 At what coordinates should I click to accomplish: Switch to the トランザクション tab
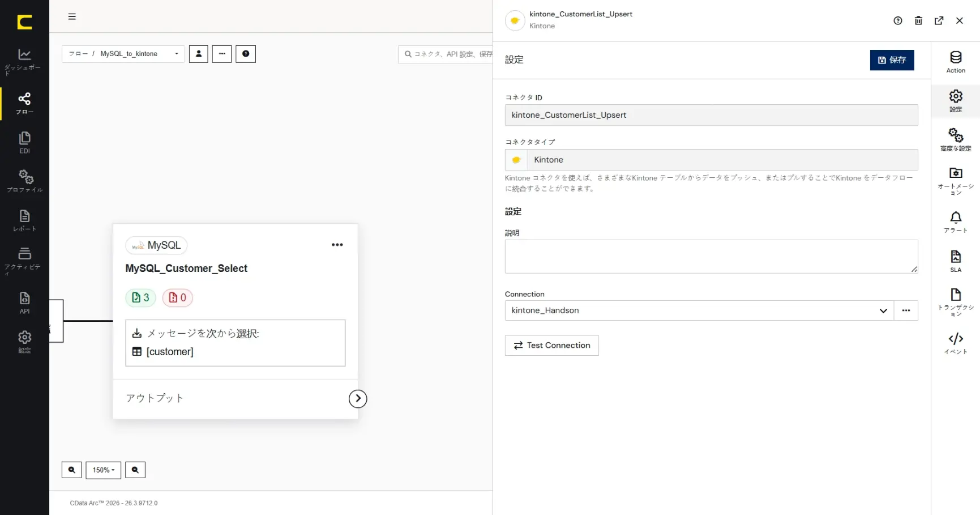pyautogui.click(x=956, y=302)
